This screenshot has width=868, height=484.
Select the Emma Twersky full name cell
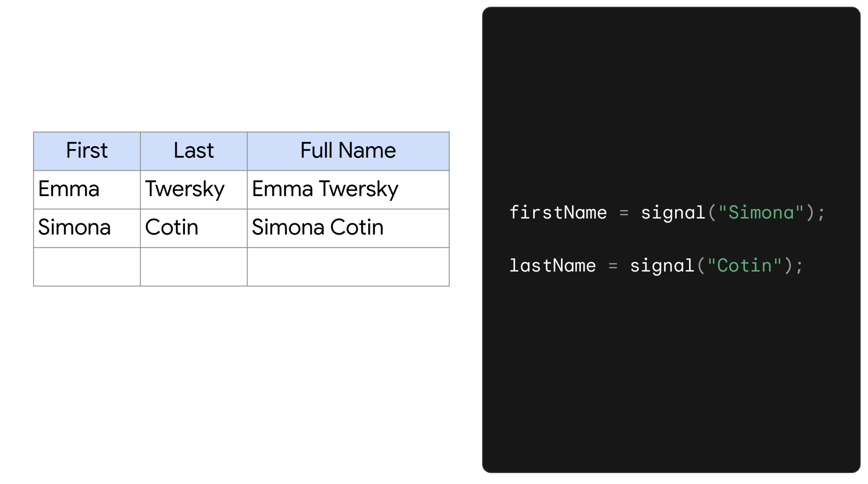point(325,189)
